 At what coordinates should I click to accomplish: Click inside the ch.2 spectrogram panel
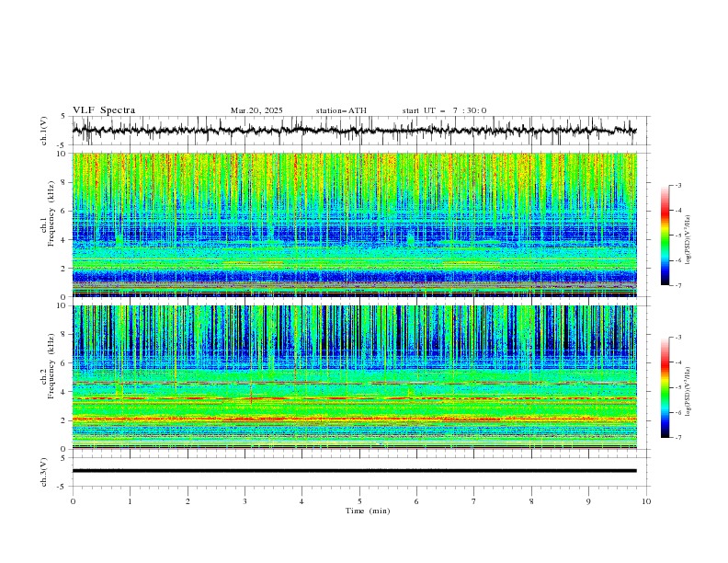[354, 377]
